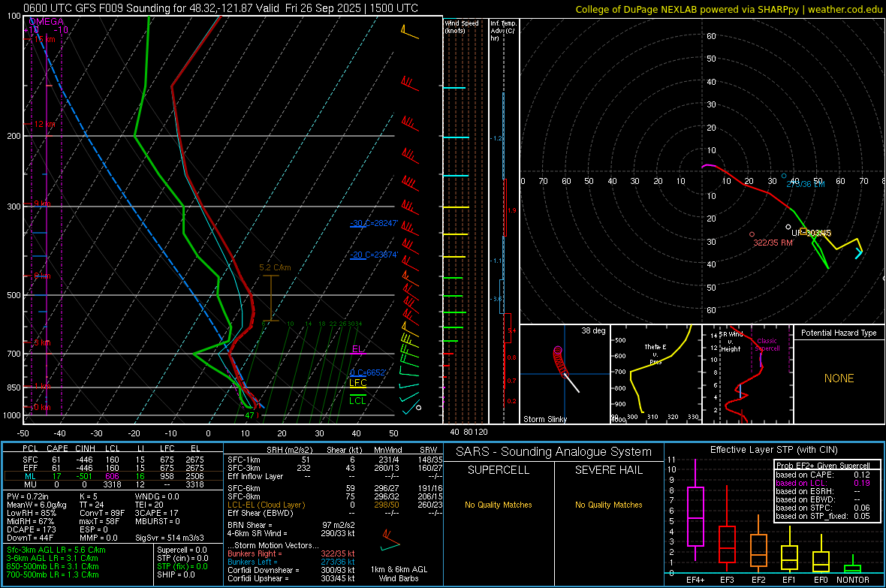
Task: Click the DCAPE = 173 value
Action: tap(31, 529)
